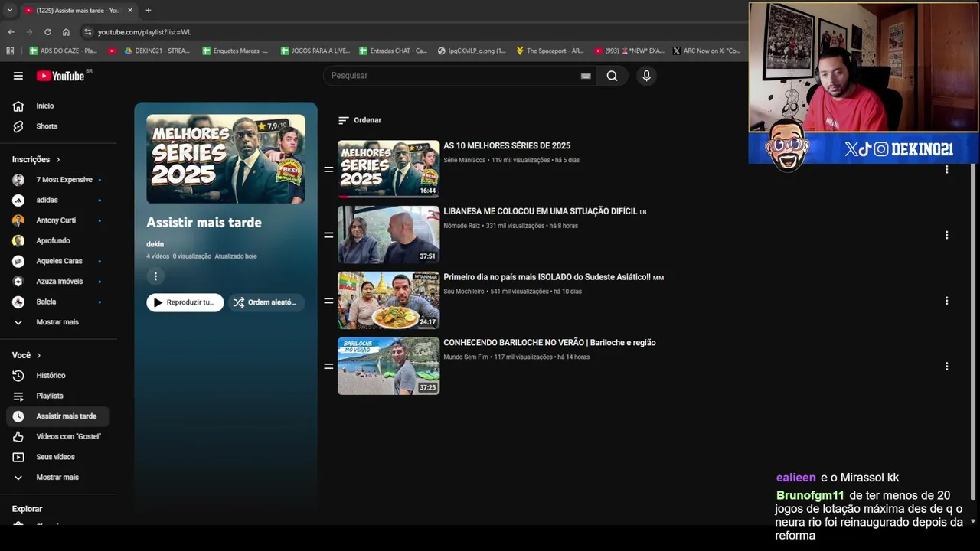
Task: Open more options for Primeiro dia video
Action: click(x=946, y=301)
